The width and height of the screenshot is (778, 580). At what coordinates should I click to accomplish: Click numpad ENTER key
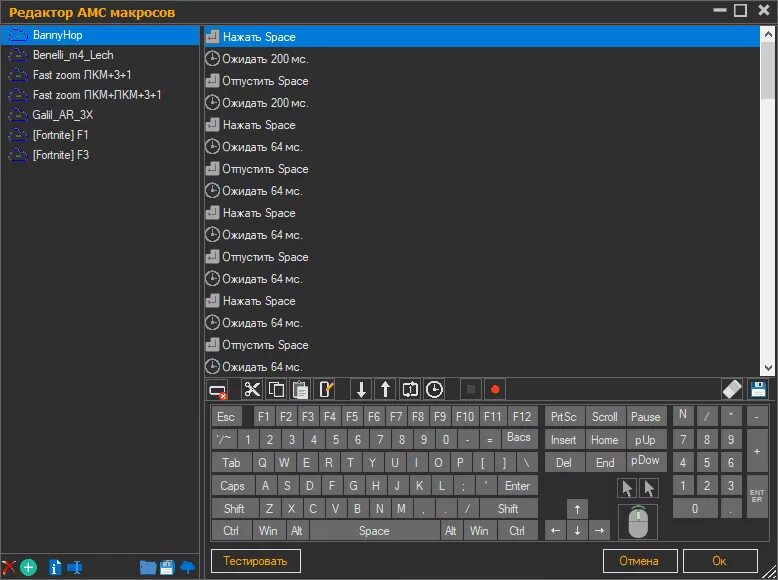tap(757, 496)
